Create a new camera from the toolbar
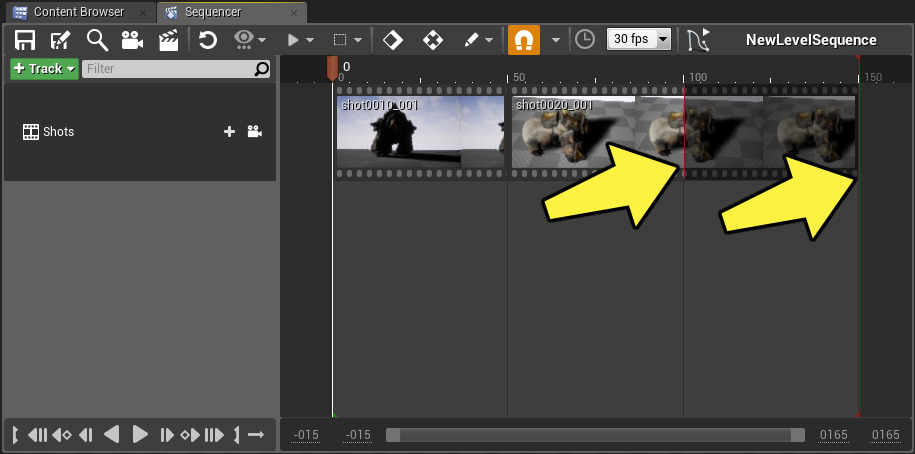 [132, 40]
